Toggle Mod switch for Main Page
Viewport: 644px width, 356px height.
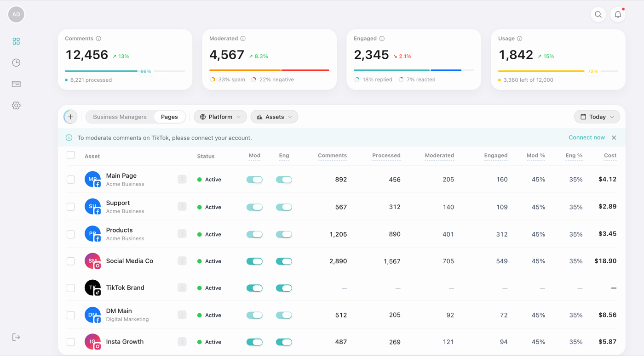[x=254, y=180]
